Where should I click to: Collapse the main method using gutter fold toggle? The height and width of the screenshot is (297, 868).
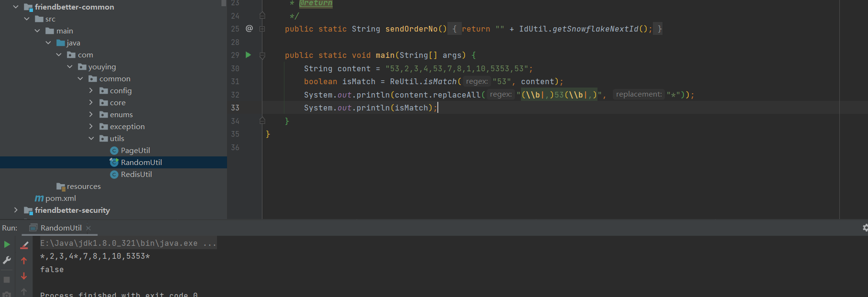click(x=262, y=55)
